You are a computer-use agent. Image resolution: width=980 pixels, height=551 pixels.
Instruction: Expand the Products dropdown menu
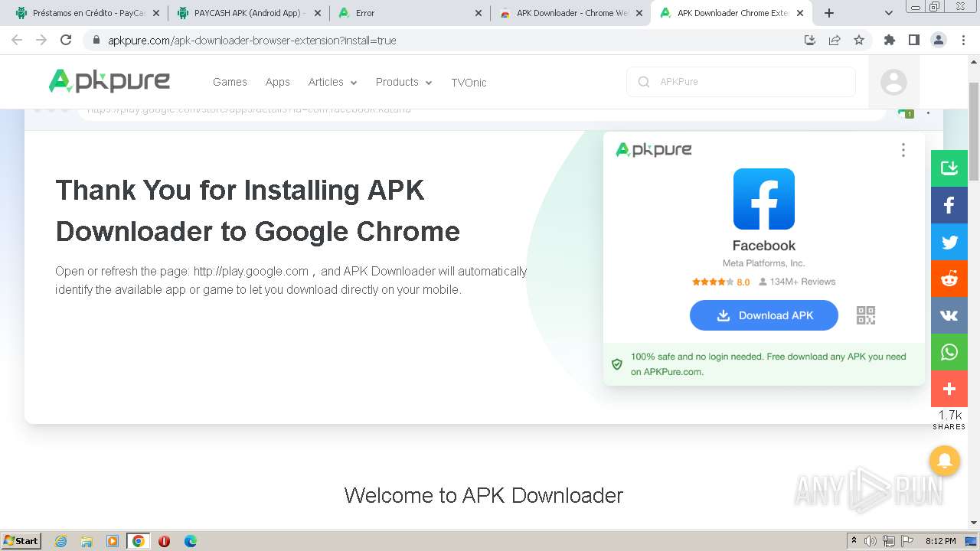coord(403,82)
